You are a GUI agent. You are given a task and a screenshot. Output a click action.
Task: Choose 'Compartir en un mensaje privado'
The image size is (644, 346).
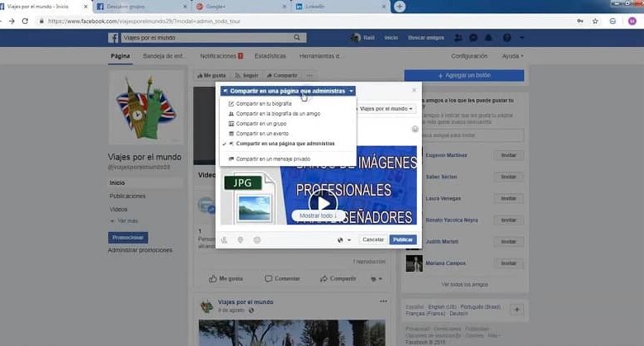pyautogui.click(x=272, y=159)
